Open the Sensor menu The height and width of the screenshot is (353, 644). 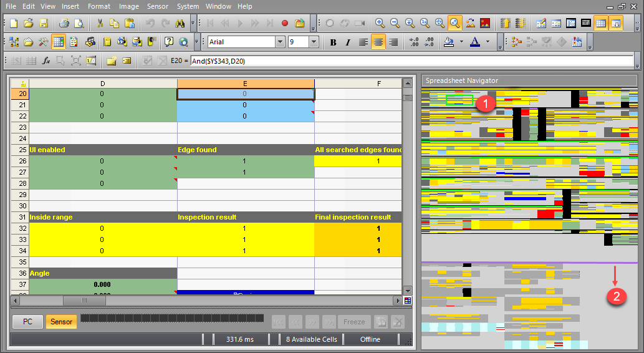(x=158, y=6)
